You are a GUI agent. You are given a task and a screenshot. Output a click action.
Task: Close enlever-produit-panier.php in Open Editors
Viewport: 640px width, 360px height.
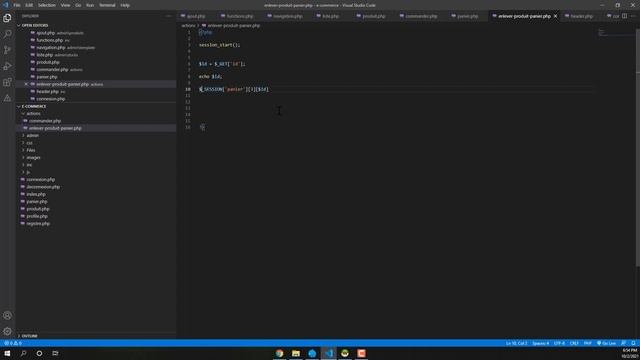[26, 84]
